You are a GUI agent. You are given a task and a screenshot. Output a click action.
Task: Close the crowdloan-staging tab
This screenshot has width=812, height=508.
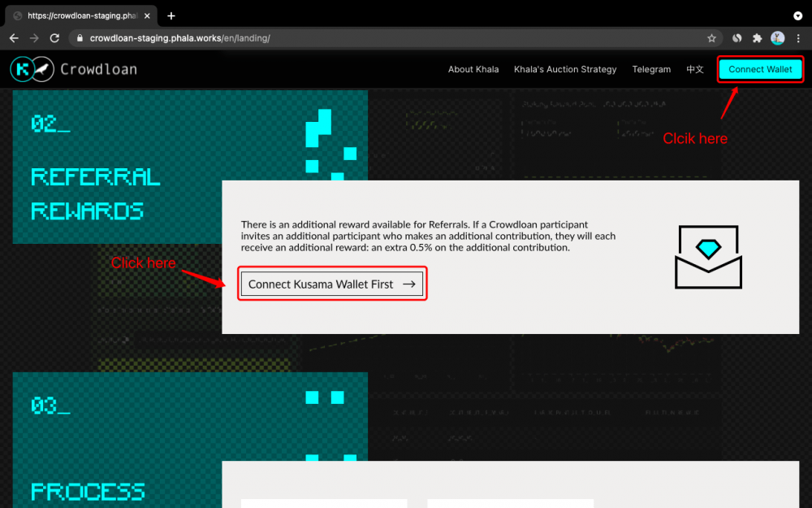(x=147, y=15)
